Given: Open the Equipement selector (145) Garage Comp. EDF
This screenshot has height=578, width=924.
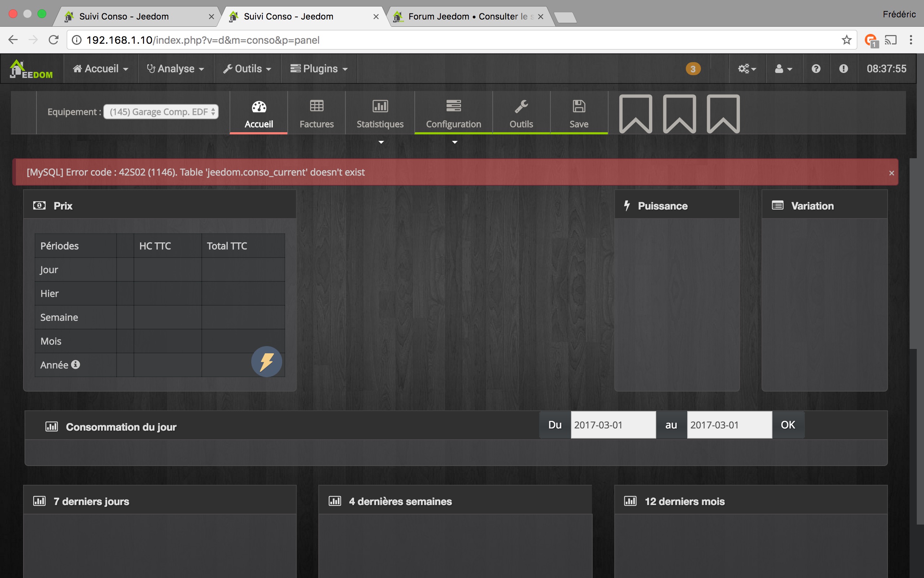Looking at the screenshot, I should tap(161, 112).
